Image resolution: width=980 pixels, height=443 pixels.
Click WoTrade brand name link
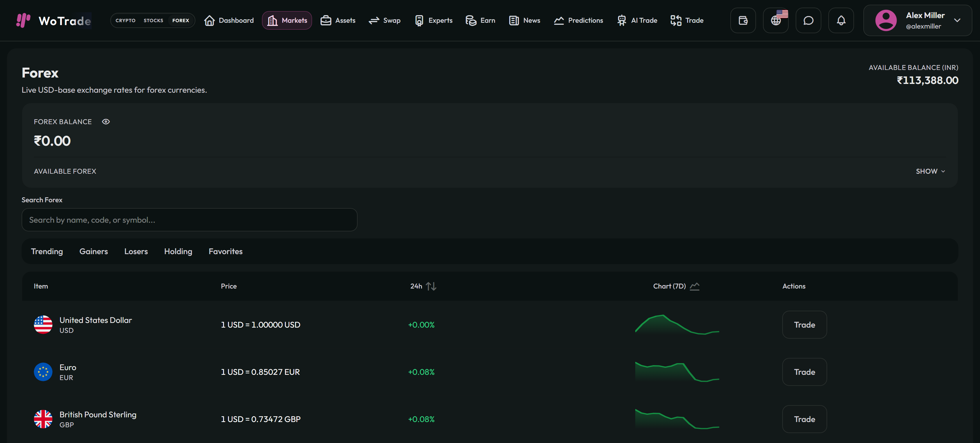point(65,20)
